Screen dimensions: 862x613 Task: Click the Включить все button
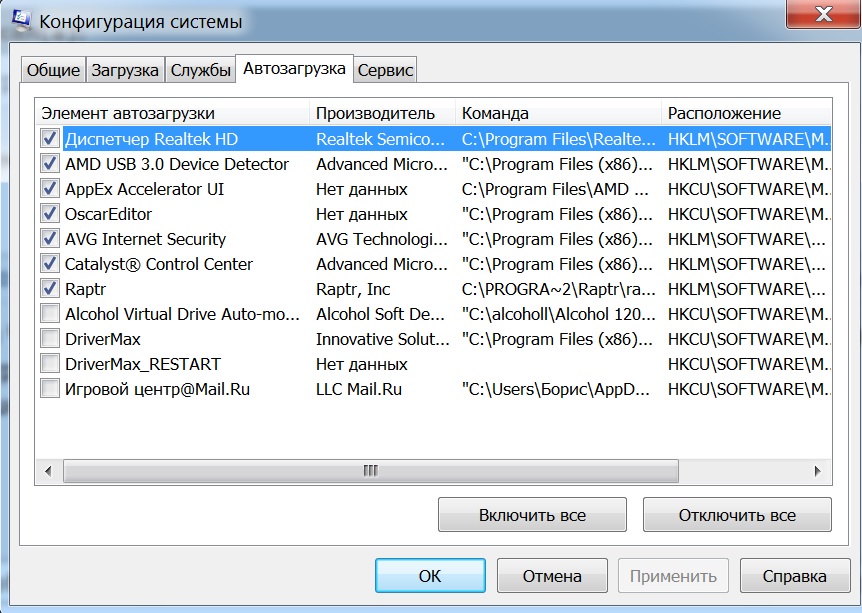tap(532, 515)
